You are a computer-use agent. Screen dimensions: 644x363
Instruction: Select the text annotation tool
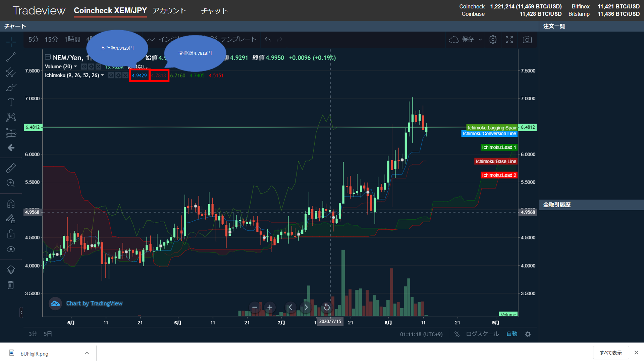tap(11, 102)
